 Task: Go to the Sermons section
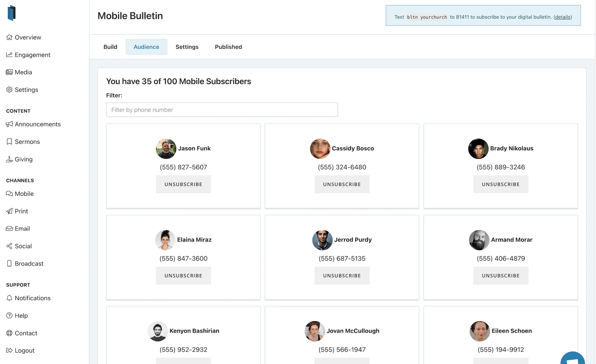pyautogui.click(x=27, y=142)
